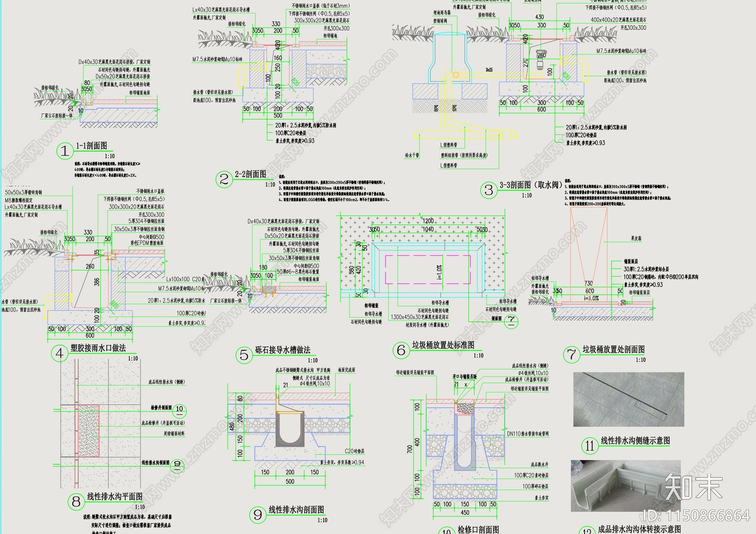Image resolution: width=756 pixels, height=534 pixels.
Task: Select the "垃圾桶放置处剖面图" title
Action: point(613,349)
